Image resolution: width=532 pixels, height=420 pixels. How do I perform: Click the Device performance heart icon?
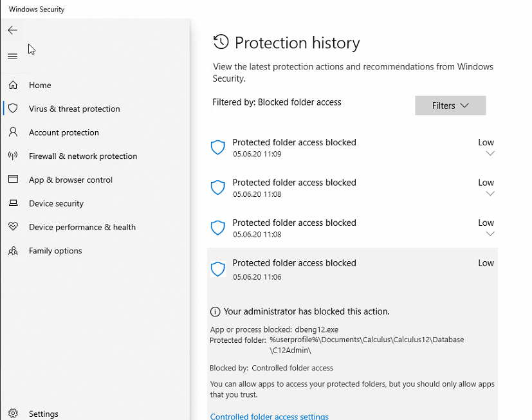click(x=13, y=227)
